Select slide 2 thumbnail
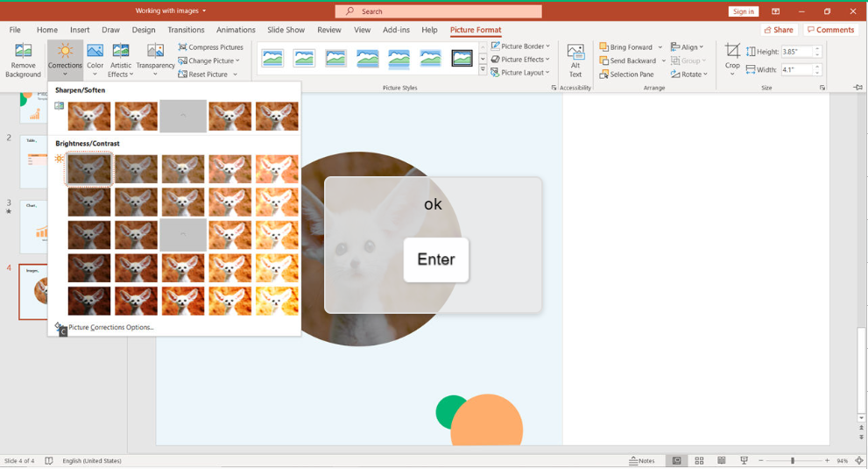The image size is (868, 469). coord(34,162)
